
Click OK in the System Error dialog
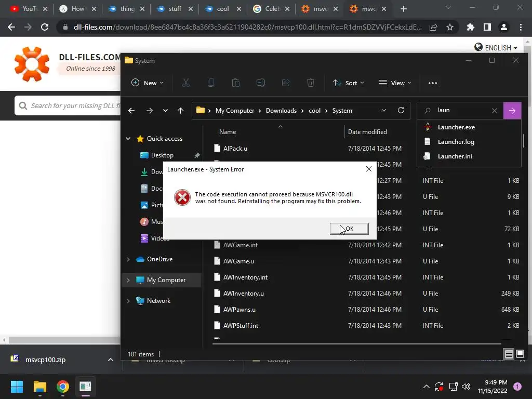(x=349, y=229)
